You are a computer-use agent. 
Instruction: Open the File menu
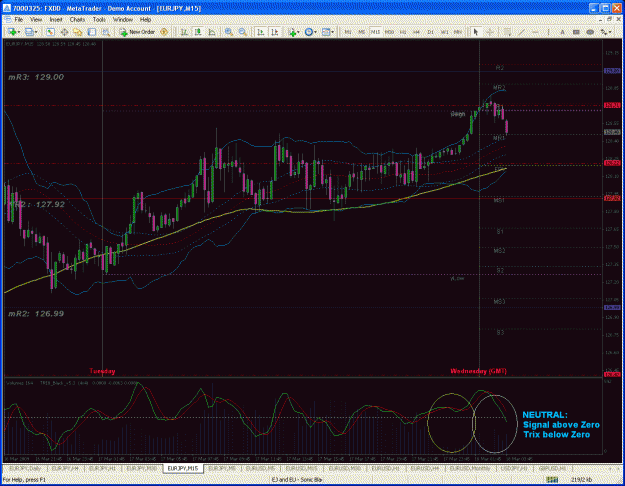[19, 20]
